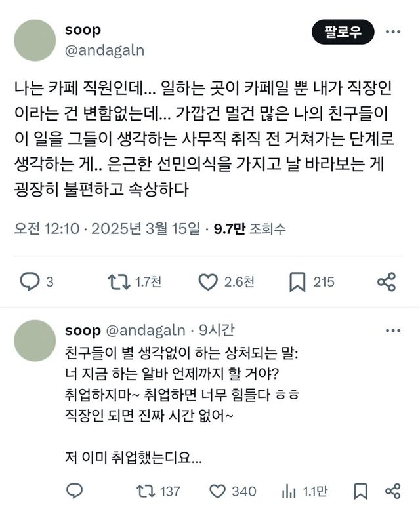This screenshot has width=420, height=522.
Task: Click the main post's reply bubble icon
Action: click(30, 281)
